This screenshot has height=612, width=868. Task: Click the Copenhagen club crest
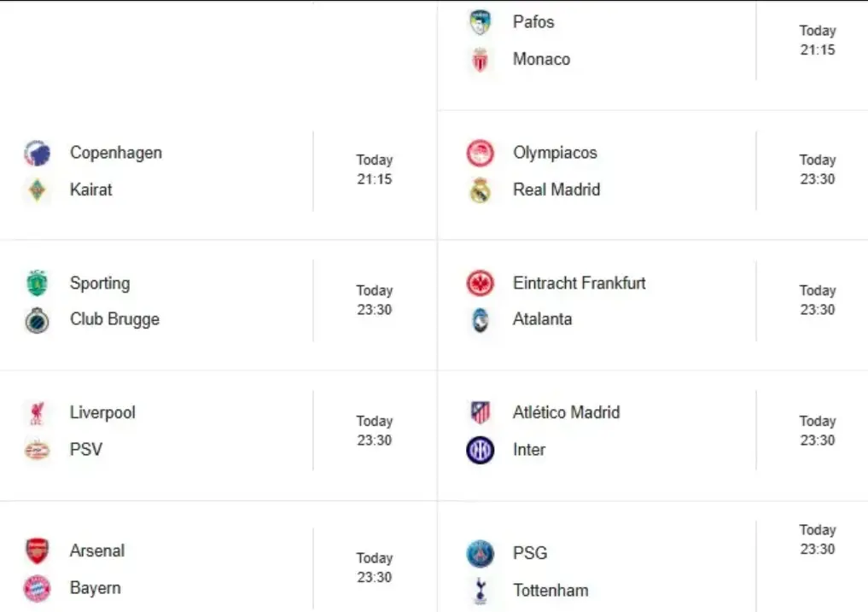click(x=38, y=154)
